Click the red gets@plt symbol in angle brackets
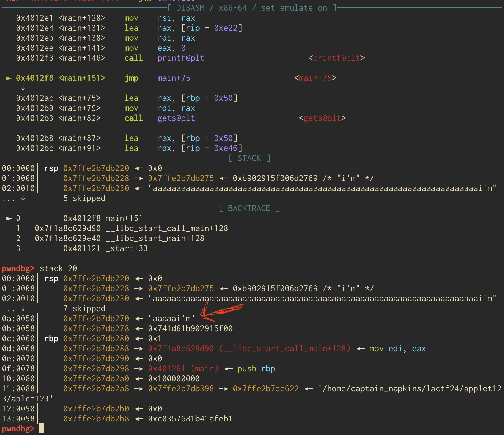This screenshot has width=504, height=435. click(322, 118)
